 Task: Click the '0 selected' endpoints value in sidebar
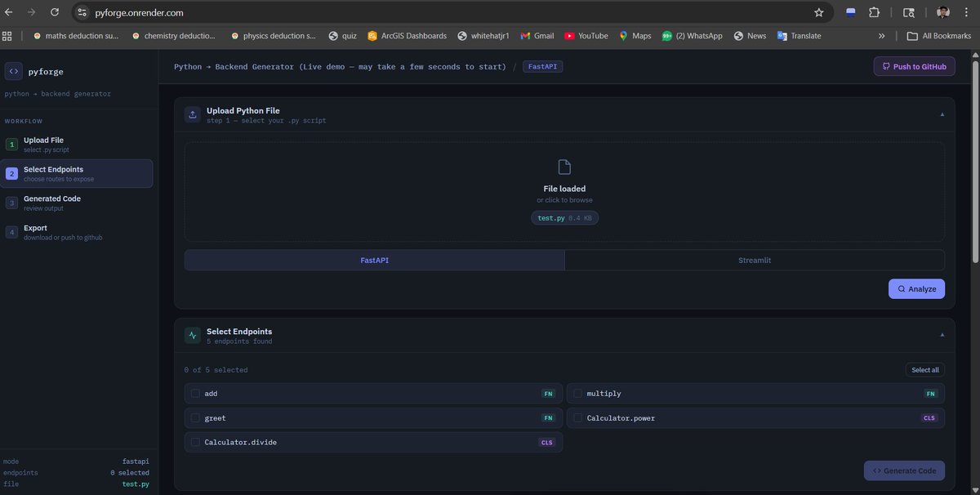pyautogui.click(x=130, y=473)
